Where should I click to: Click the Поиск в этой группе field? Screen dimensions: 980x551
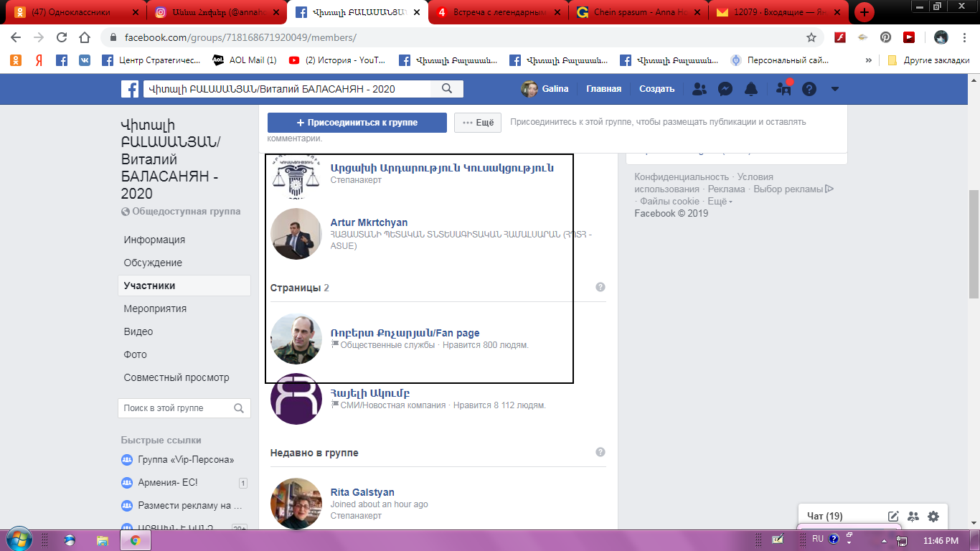(176, 408)
